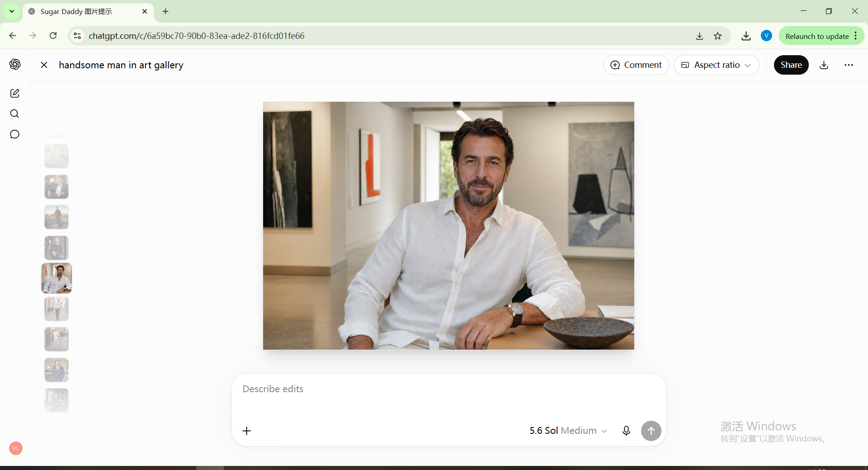
Task: Open browser downloads icon in toolbar
Action: [x=746, y=36]
